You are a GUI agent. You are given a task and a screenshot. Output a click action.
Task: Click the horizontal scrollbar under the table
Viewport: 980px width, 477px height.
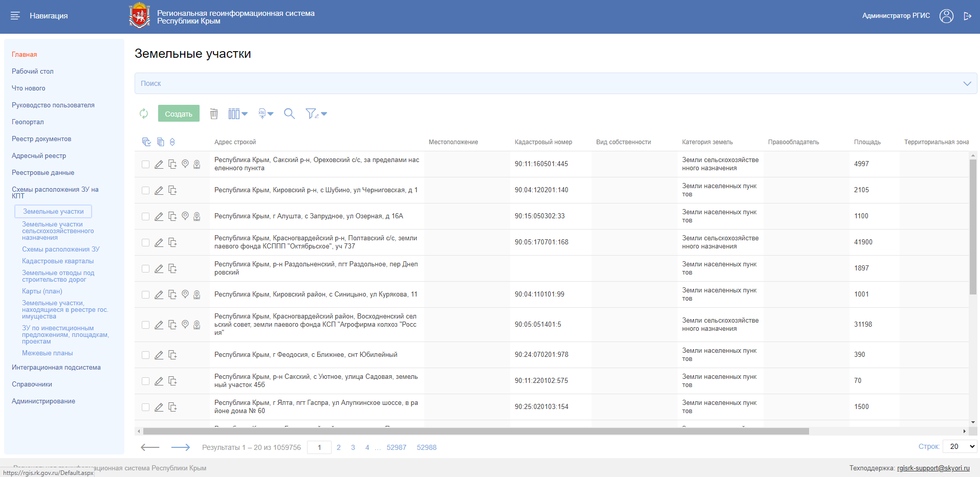click(x=476, y=431)
